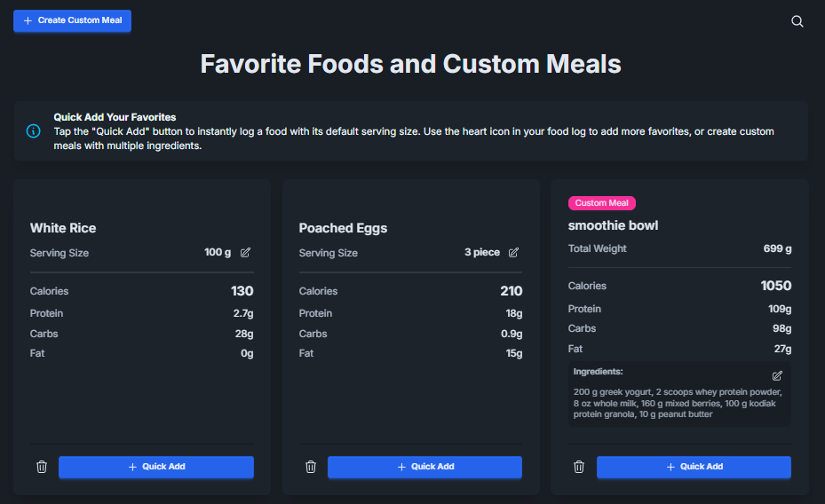Click the Favorite Foods and Custom Meals heading
Screen dimensions: 825x504
point(410,65)
